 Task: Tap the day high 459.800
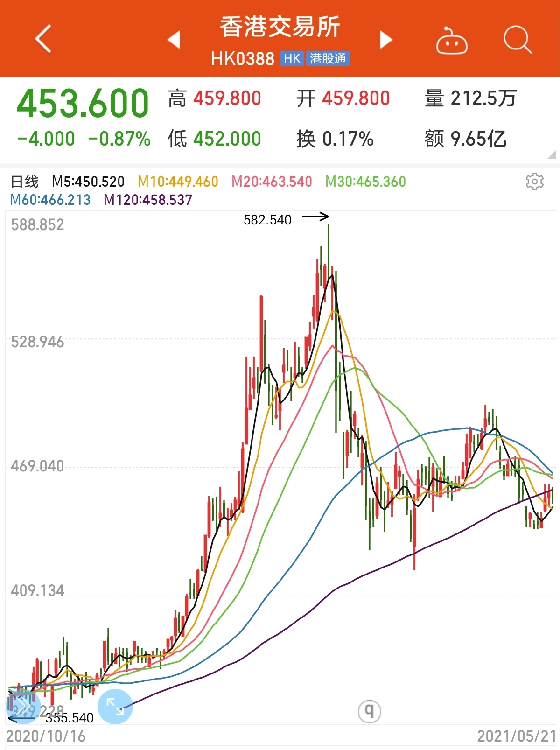point(227,98)
